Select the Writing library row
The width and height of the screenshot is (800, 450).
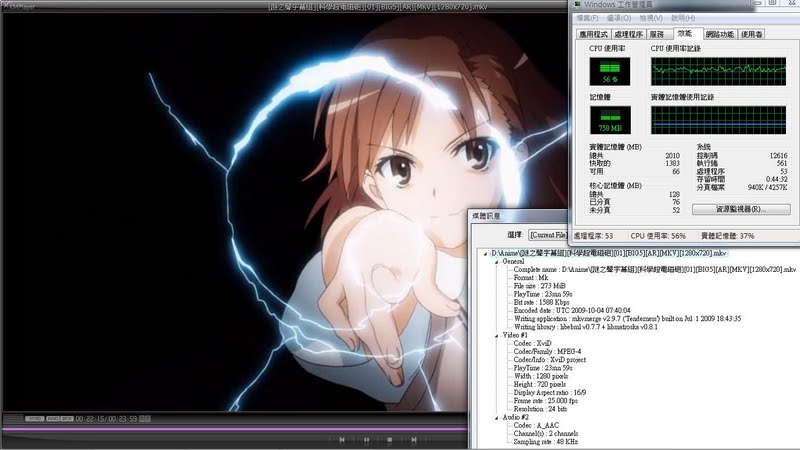pyautogui.click(x=586, y=327)
